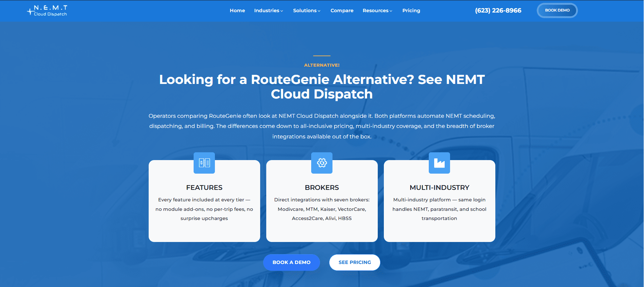Select the BROKERS card heading

[322, 187]
